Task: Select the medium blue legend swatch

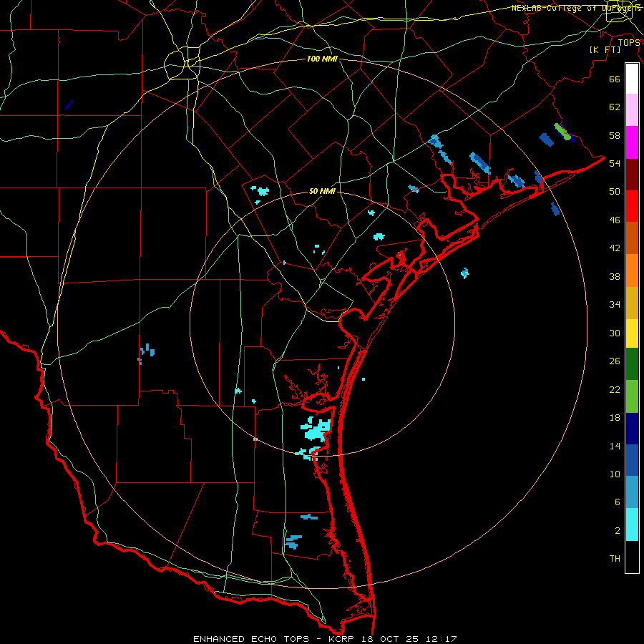Action: tap(632, 460)
